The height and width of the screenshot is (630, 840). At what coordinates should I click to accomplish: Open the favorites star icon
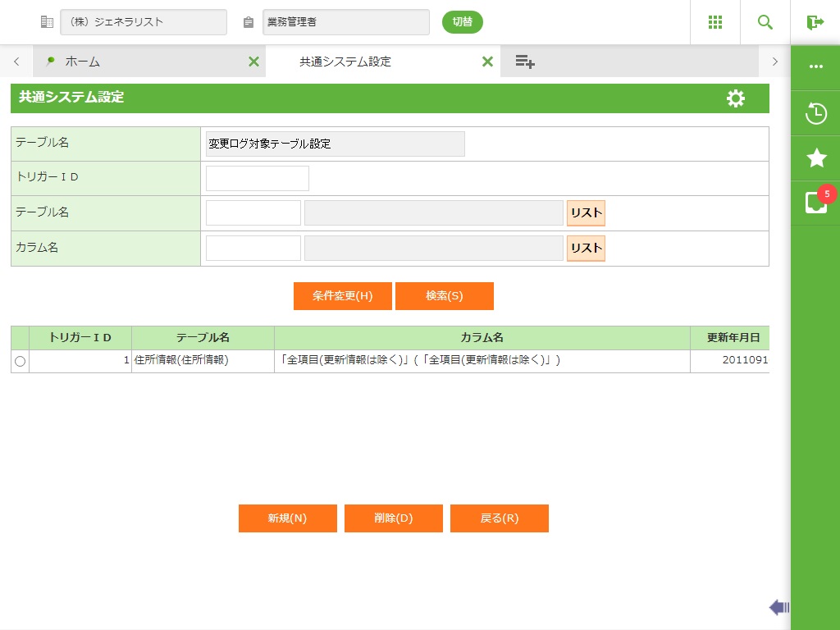click(x=815, y=158)
